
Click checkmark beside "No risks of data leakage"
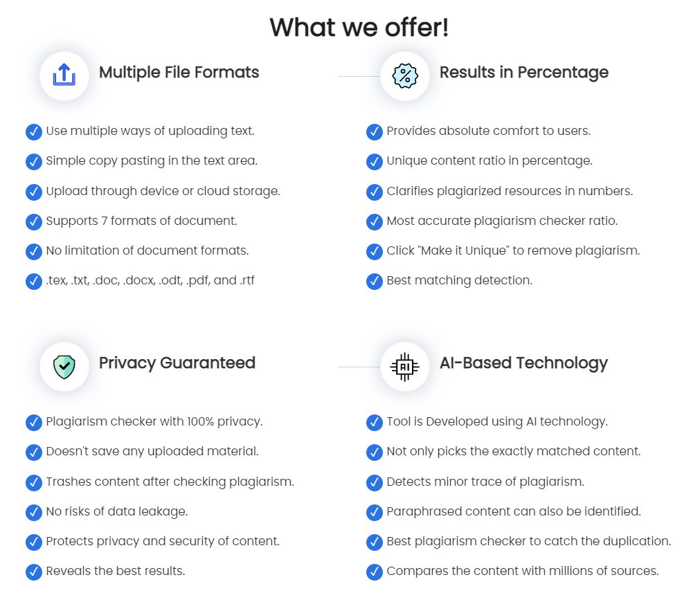tap(33, 512)
